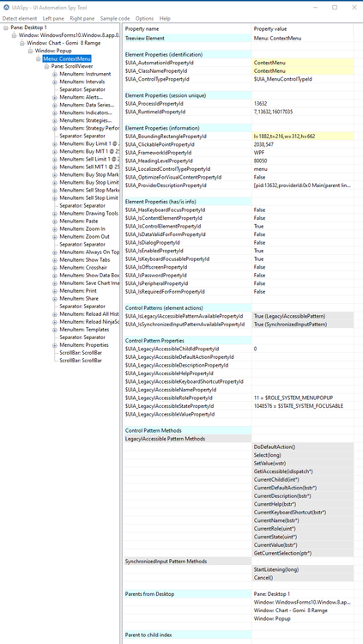This screenshot has height=644, width=363.
Task: Select MenuItem: Always On Top row
Action: tap(89, 252)
